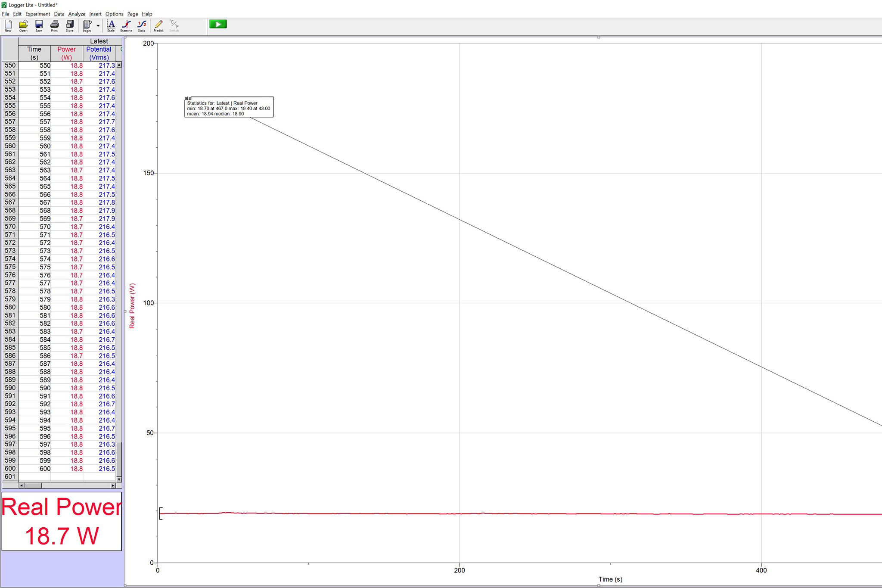Open the Experiment menu
The height and width of the screenshot is (588, 882).
tap(37, 14)
